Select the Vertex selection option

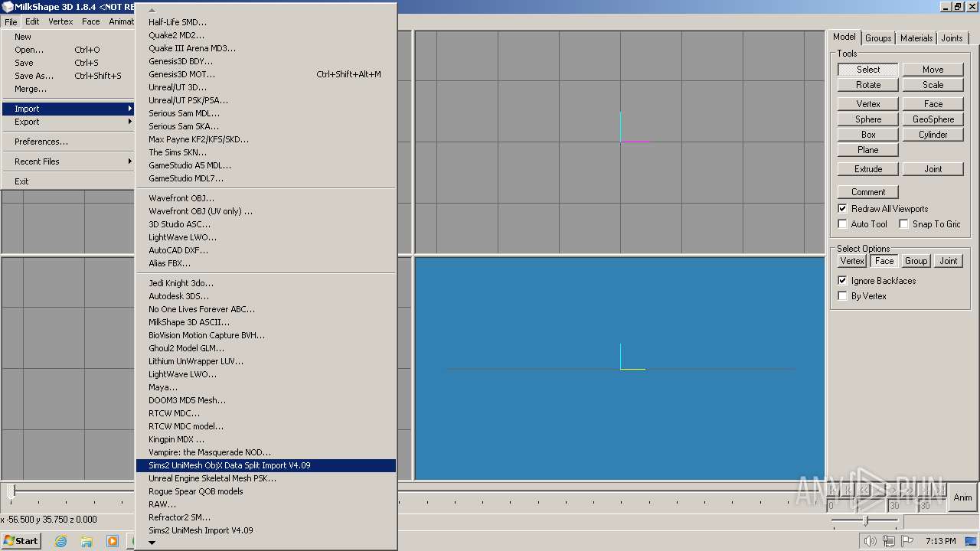point(852,261)
